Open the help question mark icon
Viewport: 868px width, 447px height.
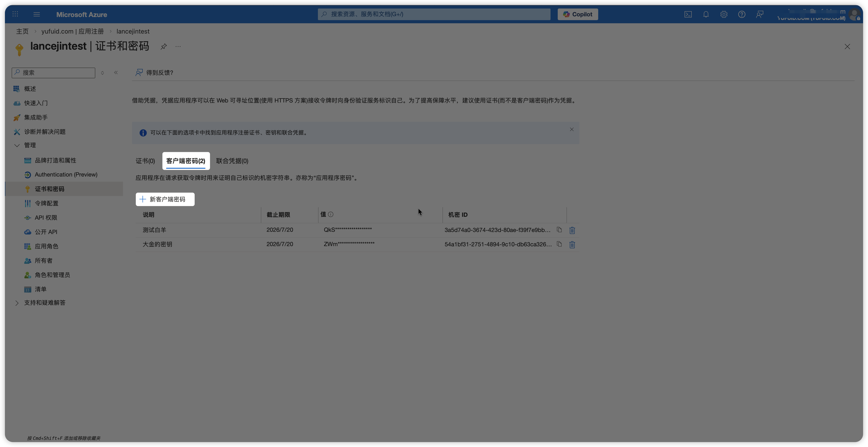[741, 15]
